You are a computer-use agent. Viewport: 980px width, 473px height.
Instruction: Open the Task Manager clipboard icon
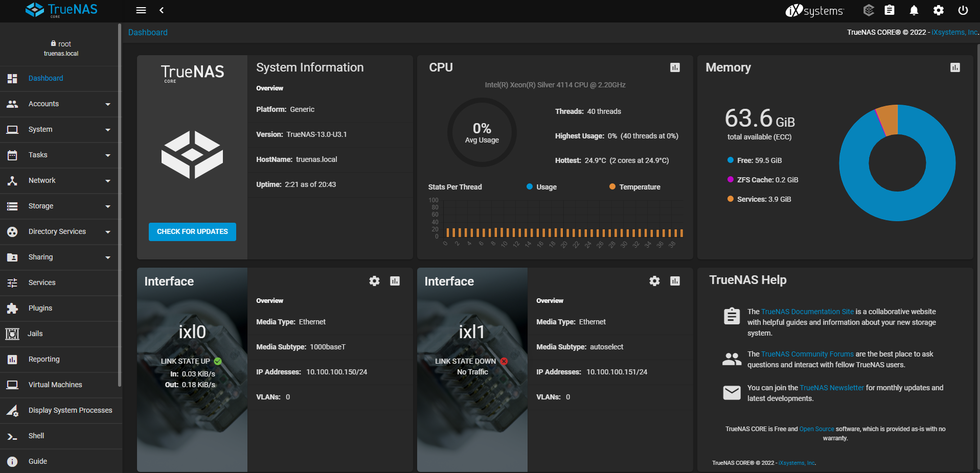click(890, 10)
